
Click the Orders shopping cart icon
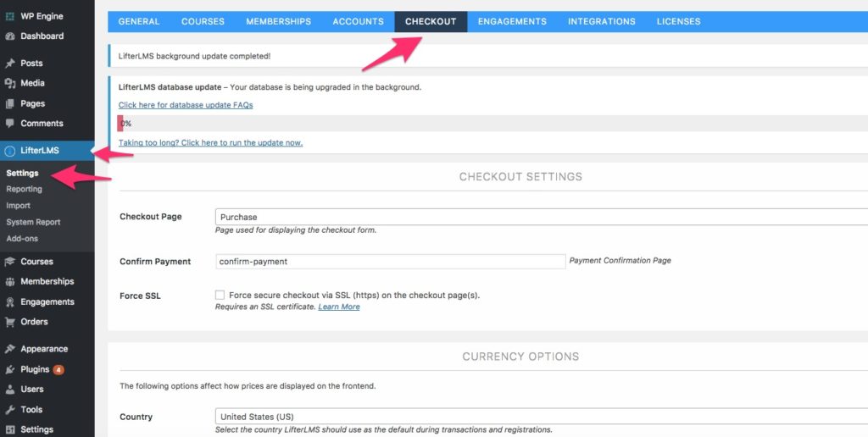pyautogui.click(x=9, y=322)
